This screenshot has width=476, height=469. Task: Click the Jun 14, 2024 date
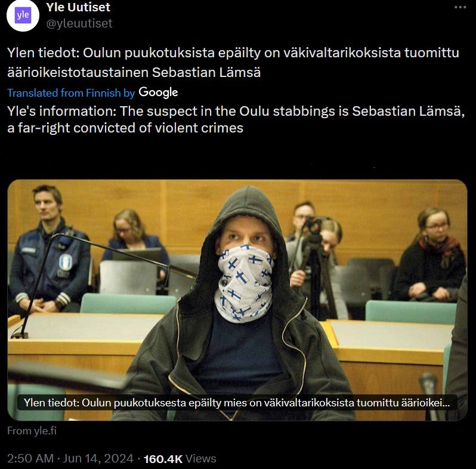[x=98, y=458]
